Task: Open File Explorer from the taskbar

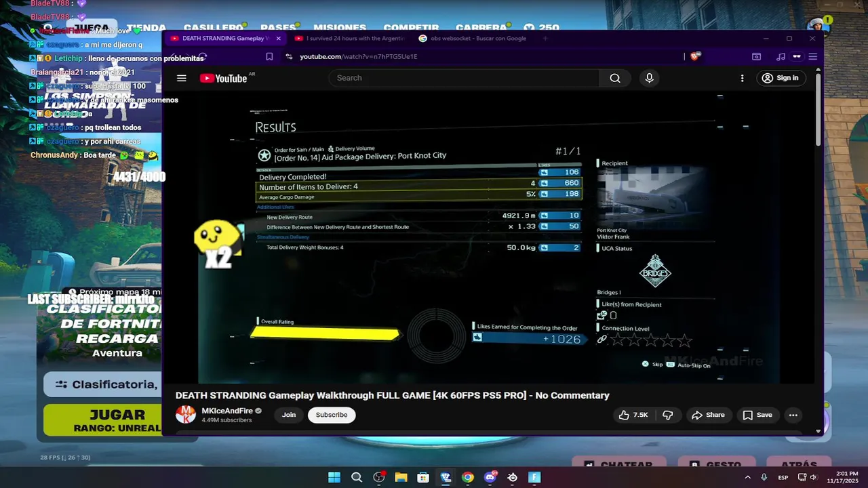Action: pyautogui.click(x=401, y=477)
